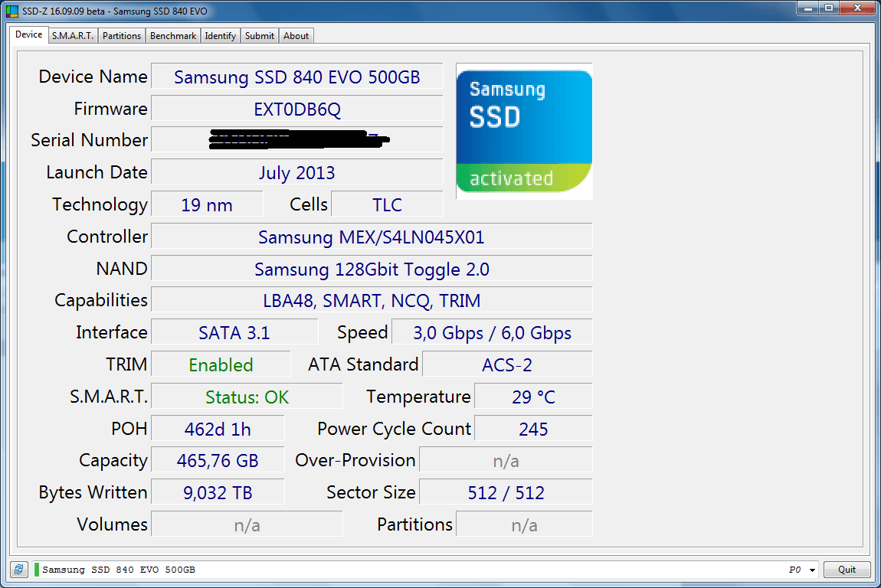
Task: Minimize the SSD-Z window
Action: [808, 8]
